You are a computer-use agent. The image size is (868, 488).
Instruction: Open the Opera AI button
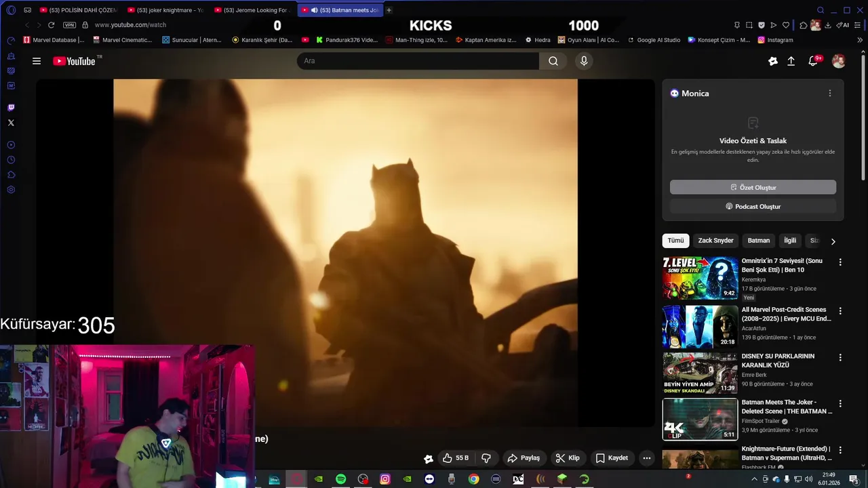point(843,25)
